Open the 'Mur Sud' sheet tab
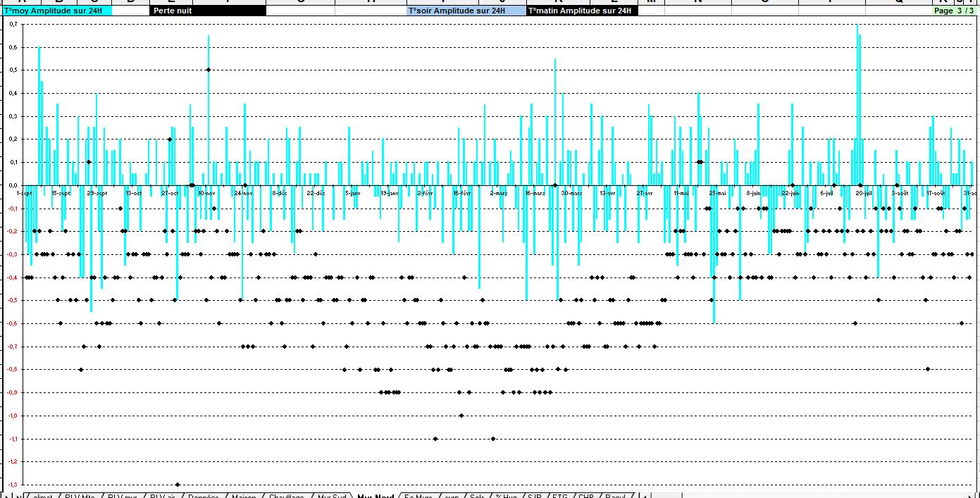The width and height of the screenshot is (980, 498). tap(332, 495)
